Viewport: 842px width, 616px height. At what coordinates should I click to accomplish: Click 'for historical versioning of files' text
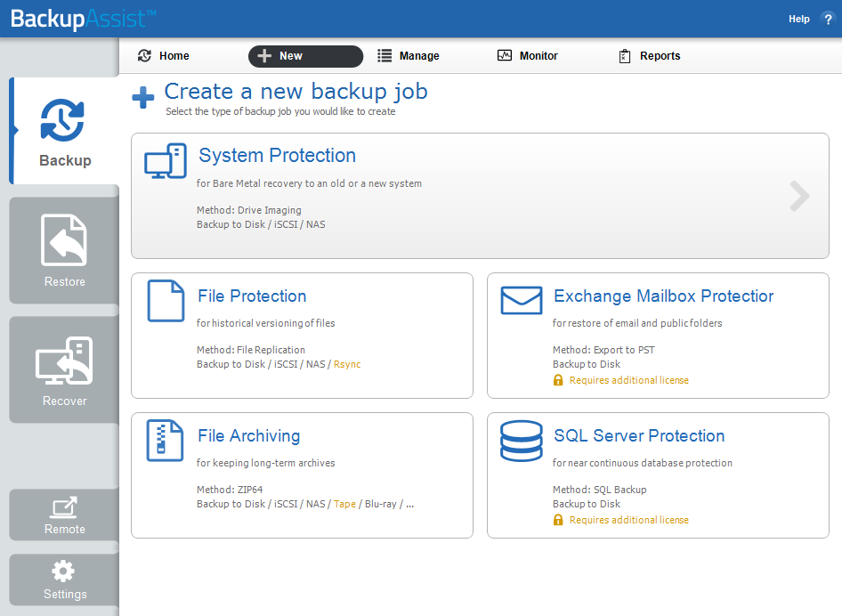pyautogui.click(x=265, y=323)
